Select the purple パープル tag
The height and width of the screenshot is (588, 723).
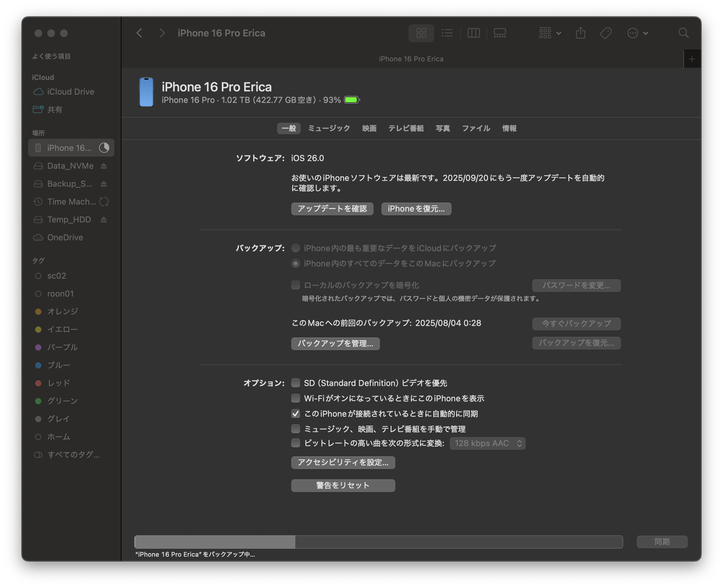point(62,347)
